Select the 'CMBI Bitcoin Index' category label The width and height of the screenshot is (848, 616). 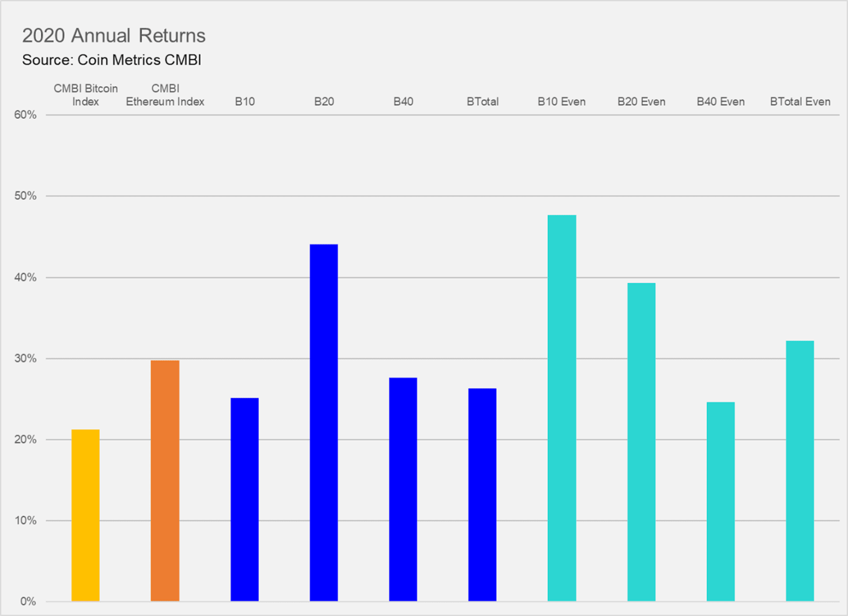point(86,95)
